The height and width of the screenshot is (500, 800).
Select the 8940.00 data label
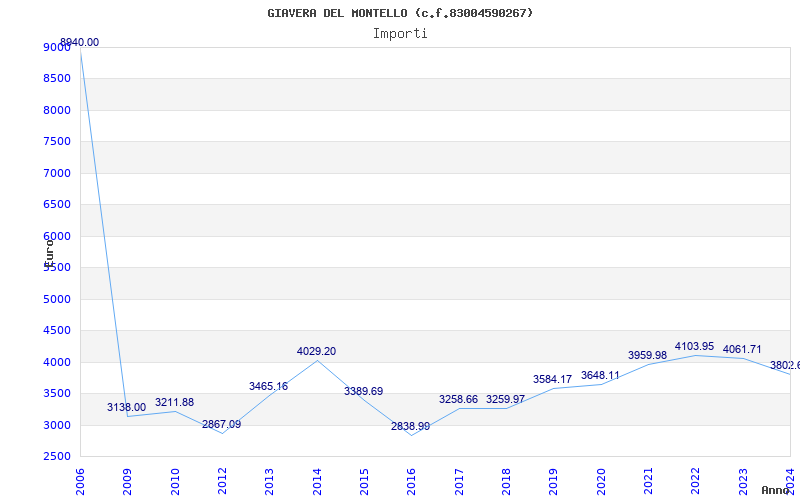80,43
